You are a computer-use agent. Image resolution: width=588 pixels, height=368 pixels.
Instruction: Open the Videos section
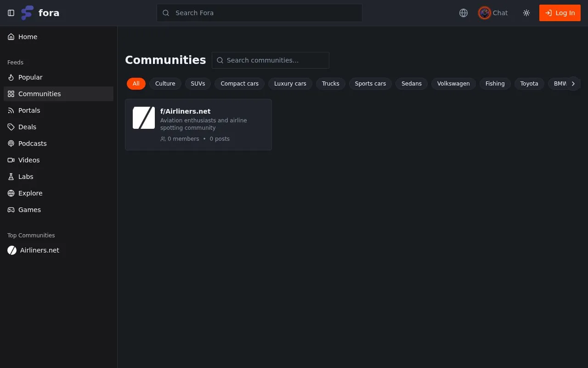pyautogui.click(x=58, y=160)
